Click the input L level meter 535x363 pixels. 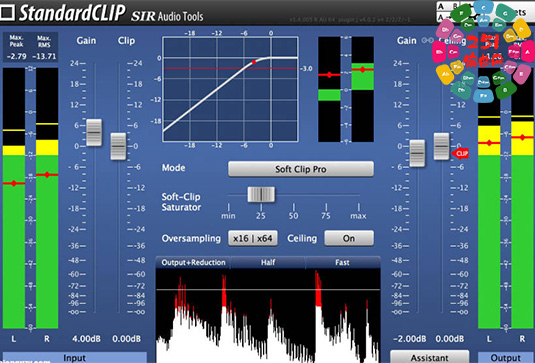14,198
